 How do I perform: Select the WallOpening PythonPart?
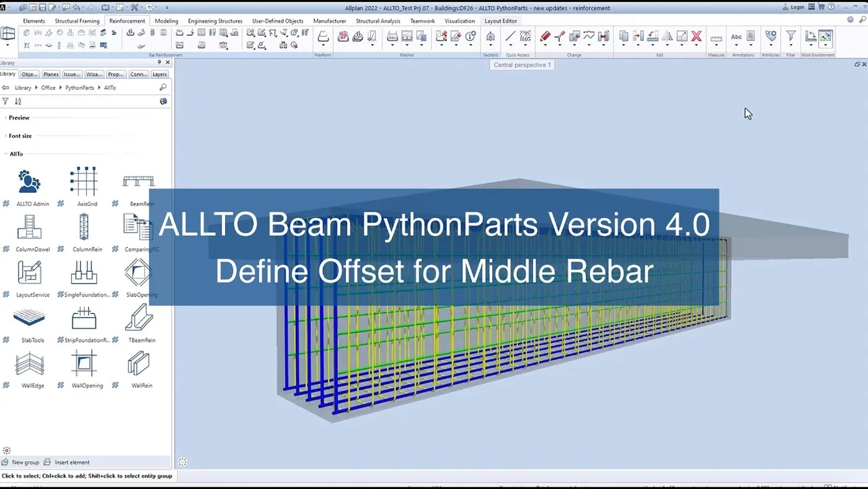[84, 364]
